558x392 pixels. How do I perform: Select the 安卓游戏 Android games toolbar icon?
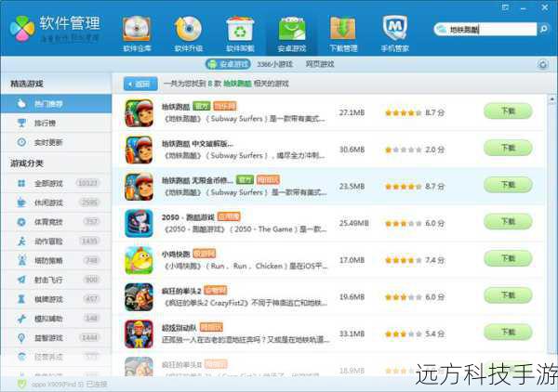tap(292, 34)
